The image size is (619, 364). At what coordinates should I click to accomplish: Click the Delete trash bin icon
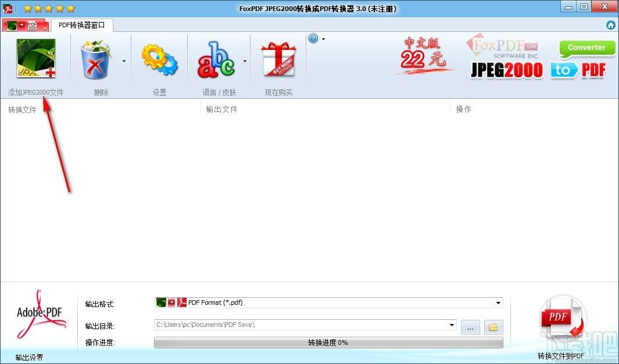pyautogui.click(x=96, y=60)
